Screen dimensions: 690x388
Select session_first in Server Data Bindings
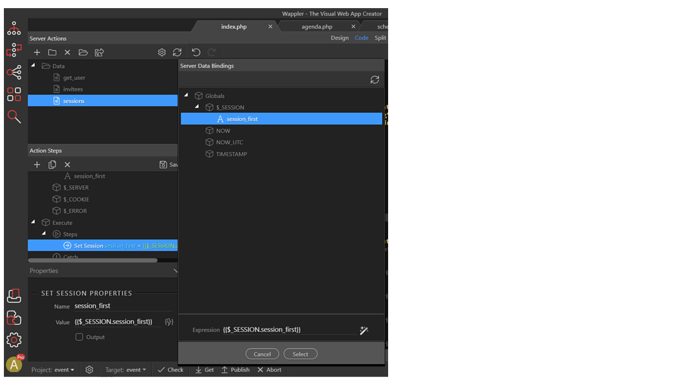coord(282,119)
